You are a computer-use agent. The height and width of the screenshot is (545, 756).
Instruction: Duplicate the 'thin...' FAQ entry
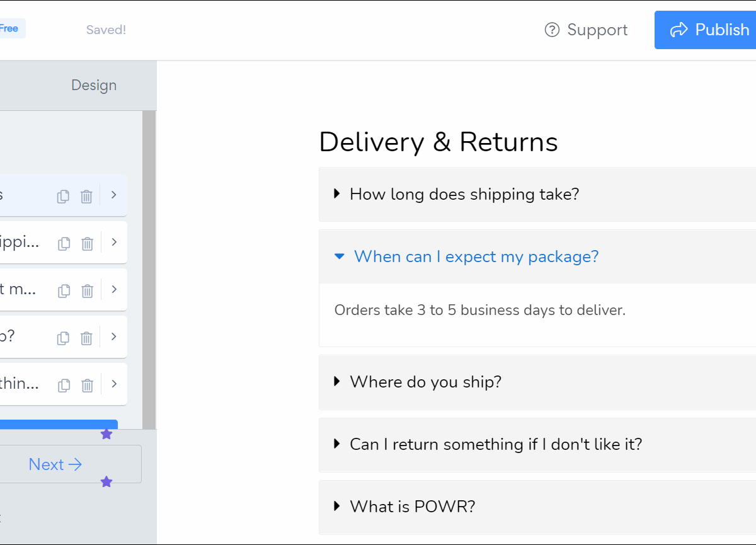64,385
